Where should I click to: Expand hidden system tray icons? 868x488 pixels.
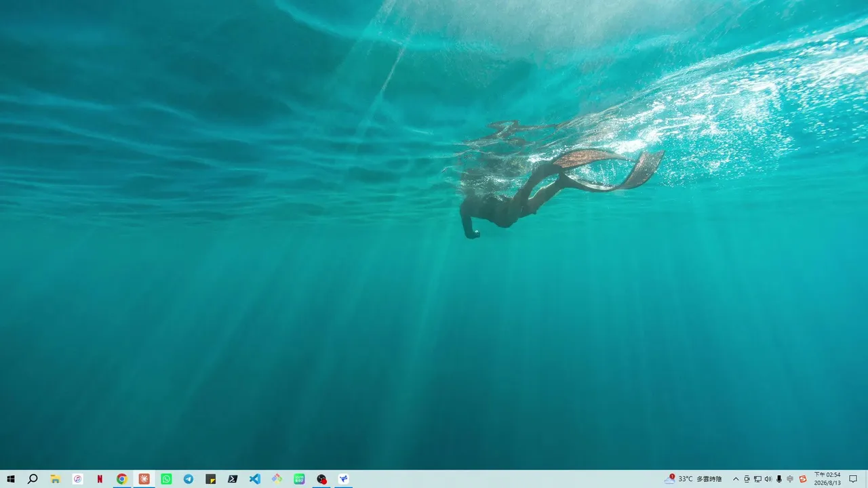point(736,479)
